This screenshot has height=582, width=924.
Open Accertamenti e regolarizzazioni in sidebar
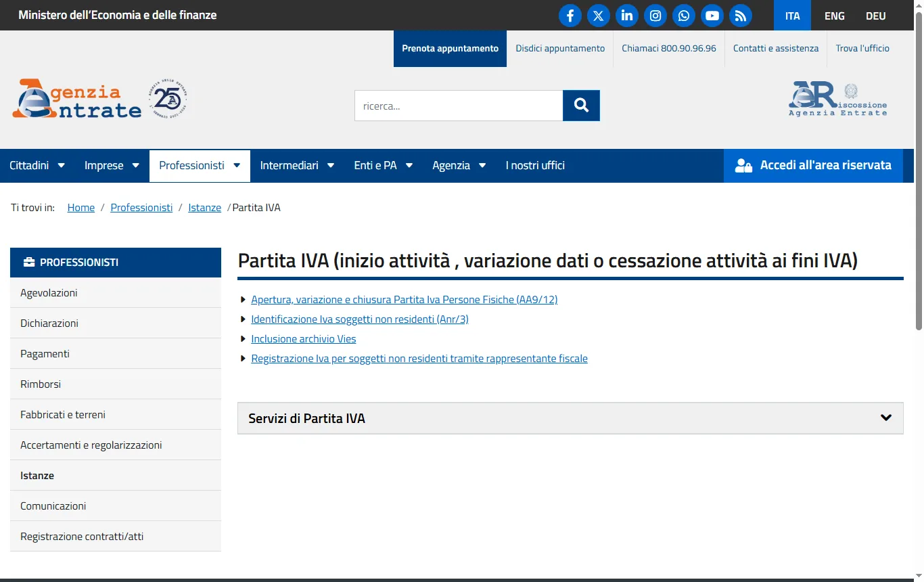116,445
